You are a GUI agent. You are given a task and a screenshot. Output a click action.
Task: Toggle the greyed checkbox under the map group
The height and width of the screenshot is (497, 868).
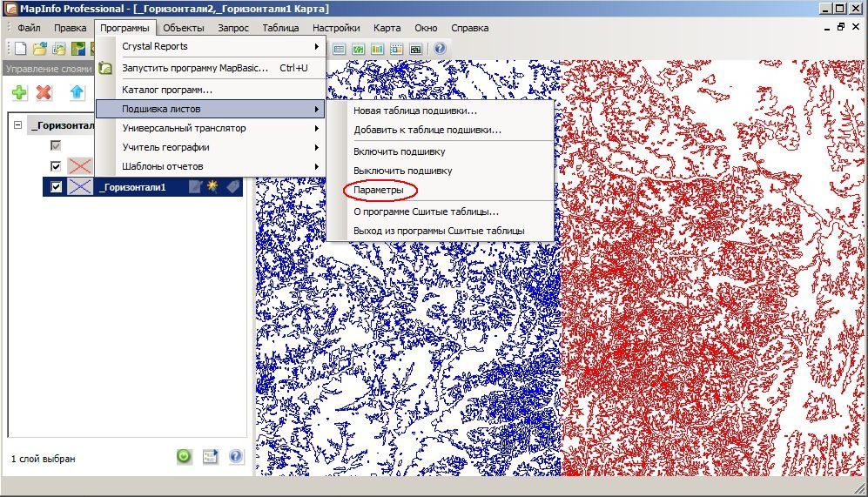pyautogui.click(x=56, y=145)
